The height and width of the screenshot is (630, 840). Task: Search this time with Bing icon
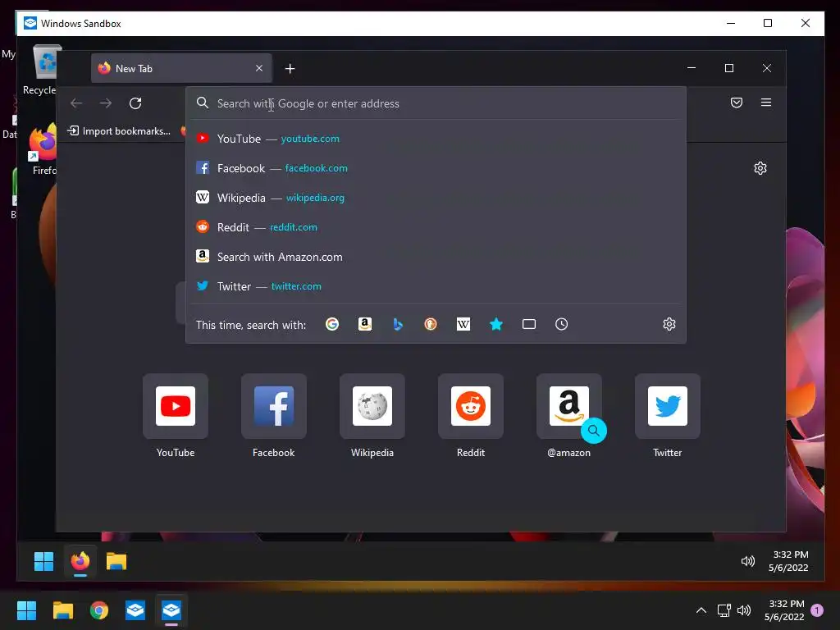[x=398, y=324]
